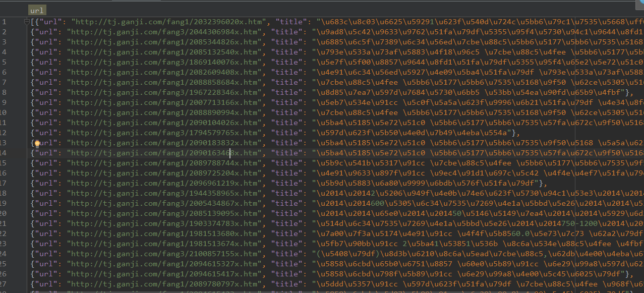The width and height of the screenshot is (644, 293).
Task: Click the title value starting with \u7a00\u7f3a on line 22
Action: (478, 233)
